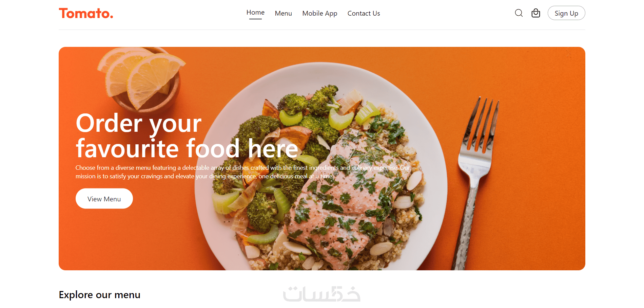Click the Tomato. logo
The height and width of the screenshot is (308, 644).
click(86, 13)
